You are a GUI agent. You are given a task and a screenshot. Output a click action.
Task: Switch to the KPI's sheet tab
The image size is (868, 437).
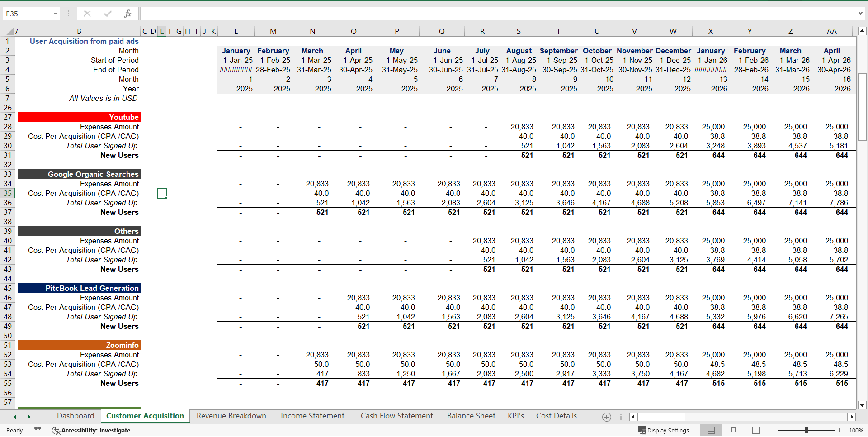click(516, 416)
